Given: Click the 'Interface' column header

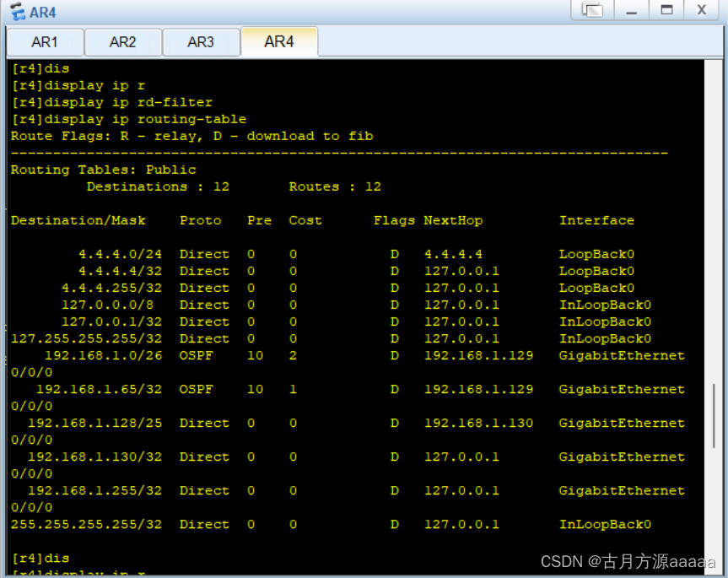Looking at the screenshot, I should coord(596,220).
